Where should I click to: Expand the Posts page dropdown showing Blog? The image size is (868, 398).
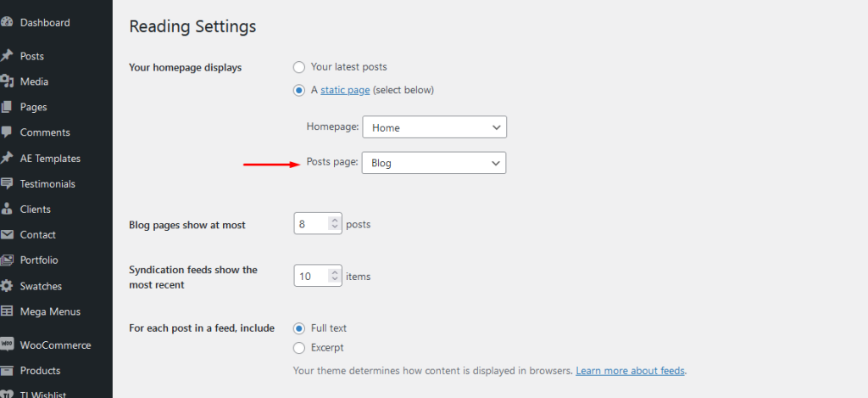pos(434,163)
